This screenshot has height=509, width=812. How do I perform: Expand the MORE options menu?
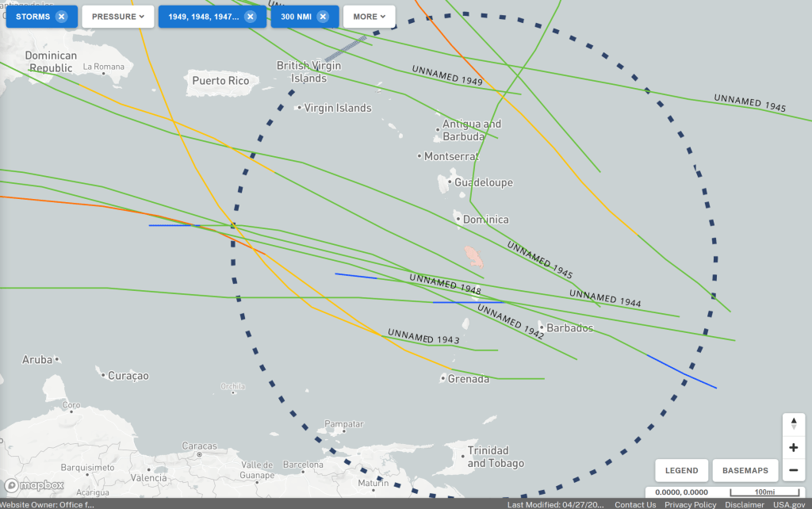tap(369, 17)
